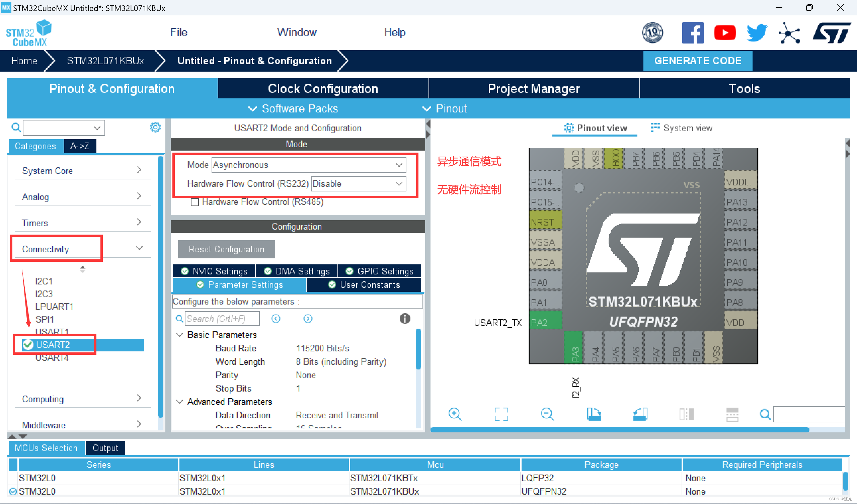Click the 10-year anniversary badge icon
Viewport: 857px width, 504px height.
click(x=652, y=33)
